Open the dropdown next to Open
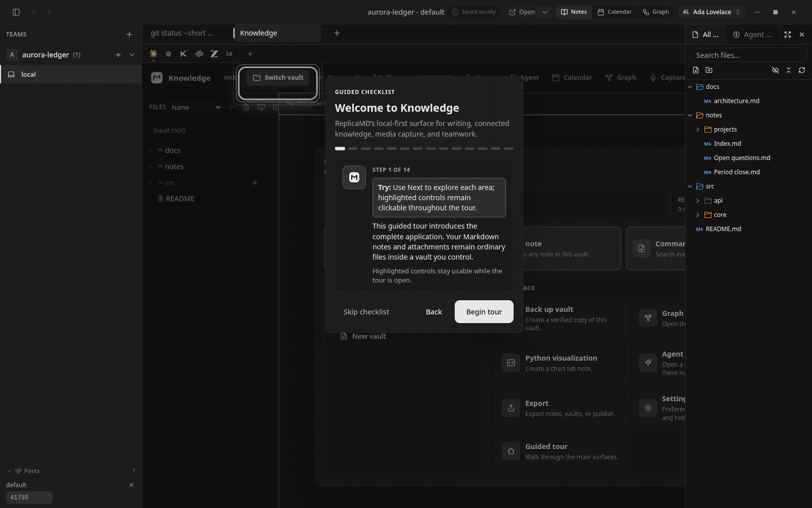Image resolution: width=812 pixels, height=508 pixels. pos(545,12)
